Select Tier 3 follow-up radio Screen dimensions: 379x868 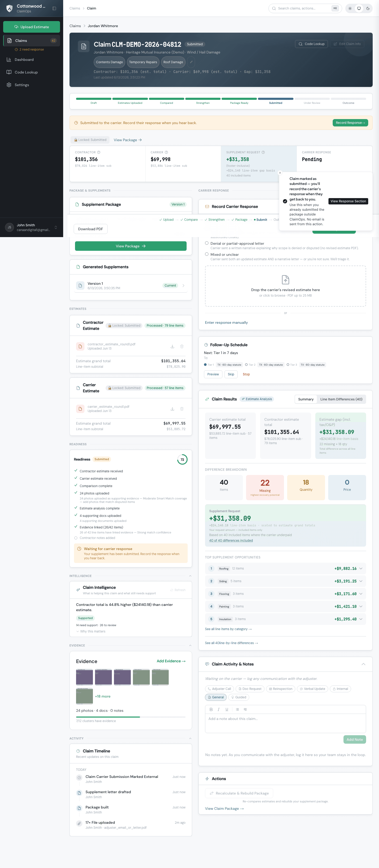click(x=288, y=365)
